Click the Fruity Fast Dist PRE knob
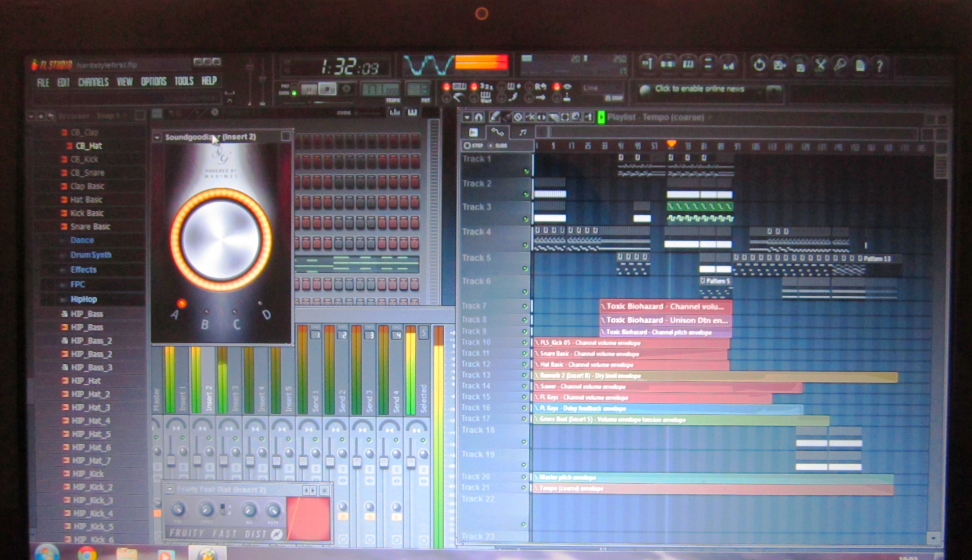The image size is (972, 560). (178, 509)
